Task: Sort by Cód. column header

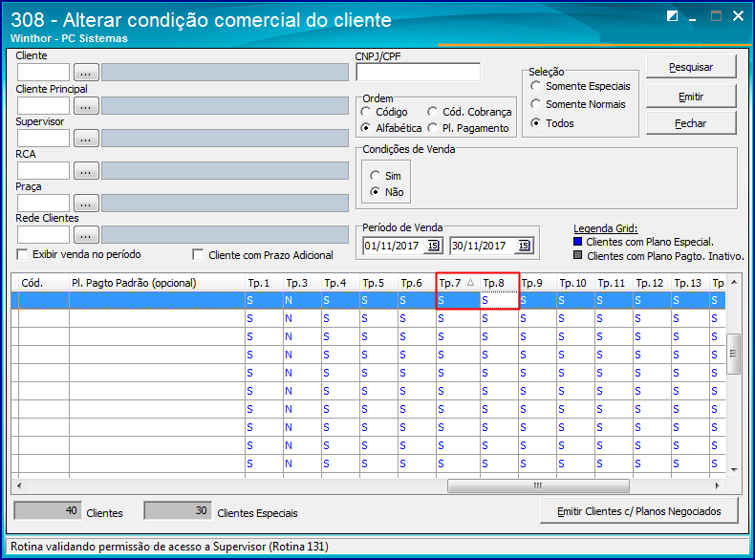Action: [x=44, y=283]
